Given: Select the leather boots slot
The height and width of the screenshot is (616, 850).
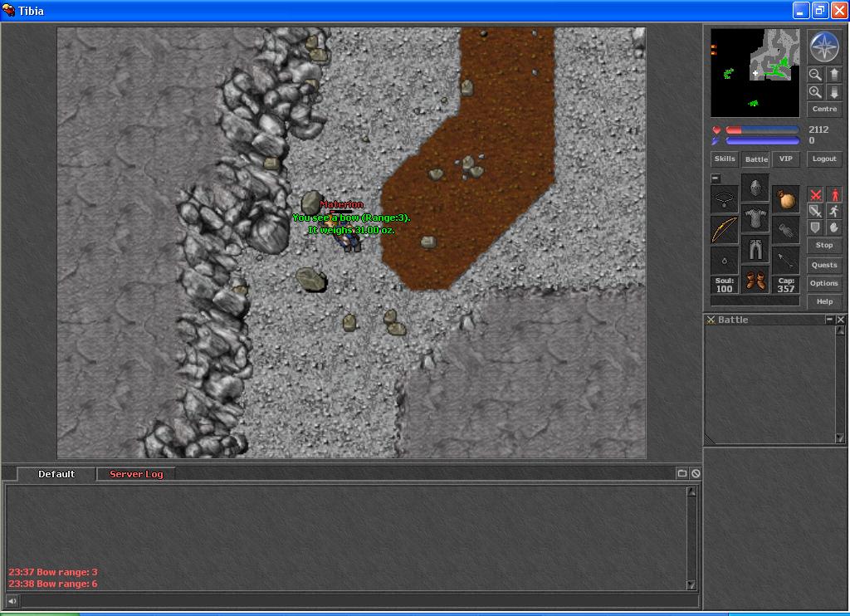Looking at the screenshot, I should pyautogui.click(x=755, y=281).
